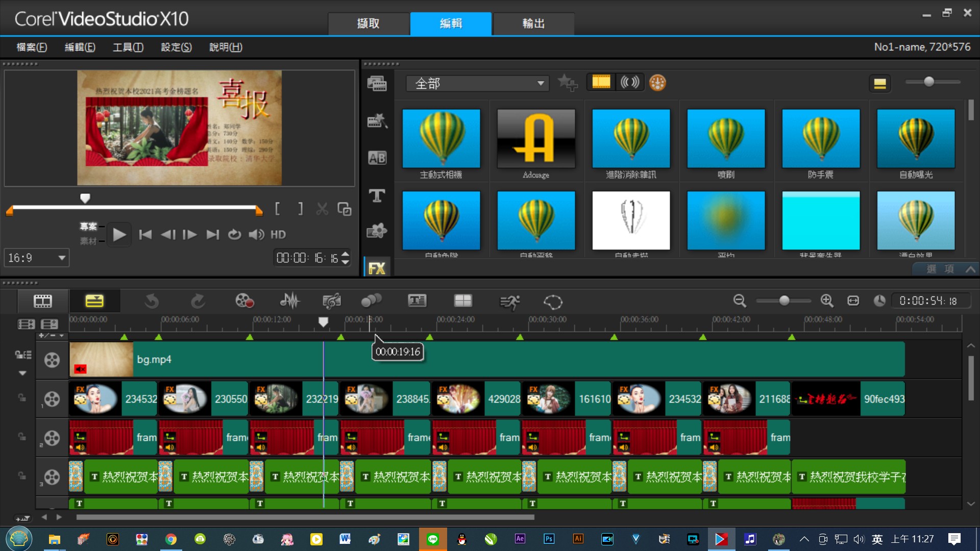This screenshot has width=980, height=551.
Task: Switch to Timeline view
Action: click(x=94, y=301)
